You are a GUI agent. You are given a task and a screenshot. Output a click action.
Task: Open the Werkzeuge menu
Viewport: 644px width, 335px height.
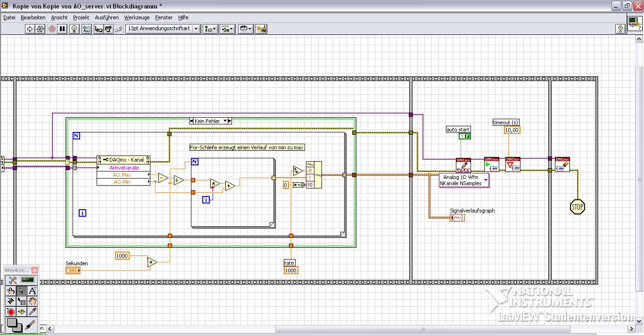tap(137, 17)
